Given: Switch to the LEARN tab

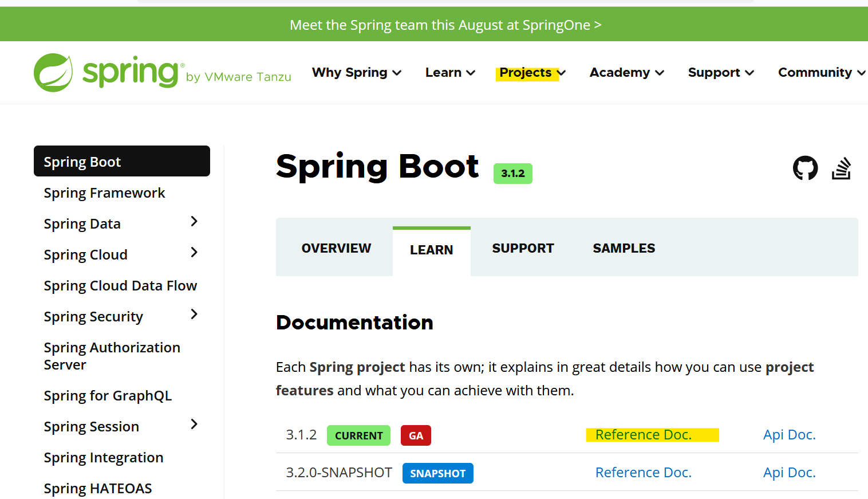Looking at the screenshot, I should [431, 251].
